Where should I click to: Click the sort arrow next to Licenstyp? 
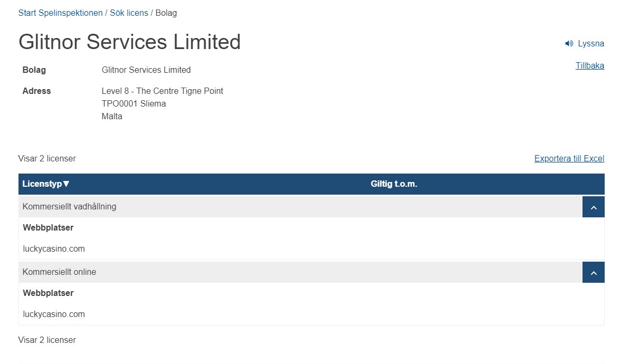(x=67, y=184)
